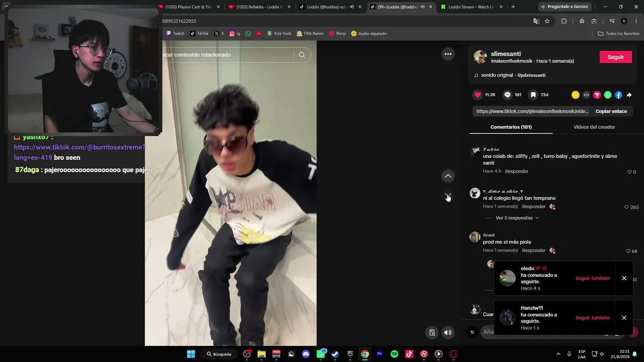
Task: Reply to Ansel's comment
Action: (534, 250)
